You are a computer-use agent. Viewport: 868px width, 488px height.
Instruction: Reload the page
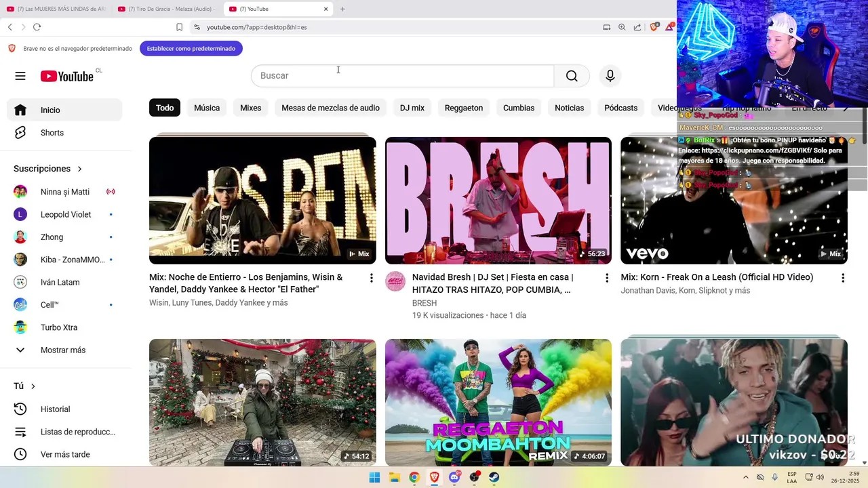point(37,27)
